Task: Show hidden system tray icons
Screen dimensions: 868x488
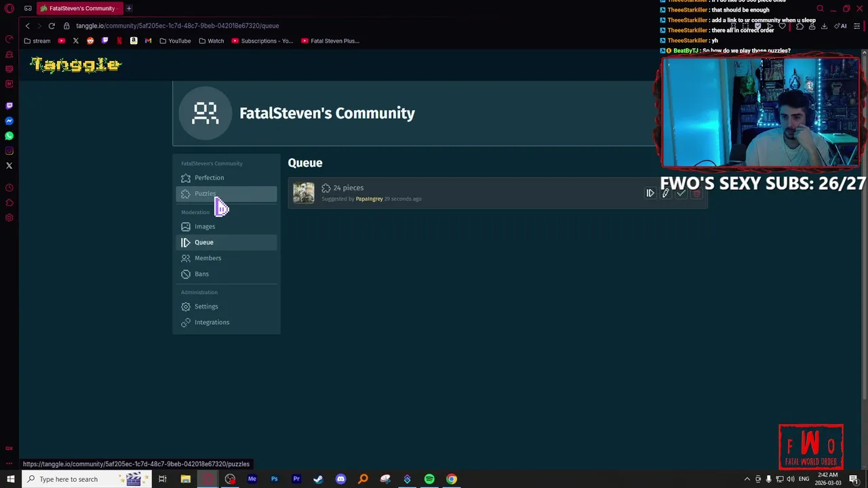Action: pyautogui.click(x=747, y=479)
